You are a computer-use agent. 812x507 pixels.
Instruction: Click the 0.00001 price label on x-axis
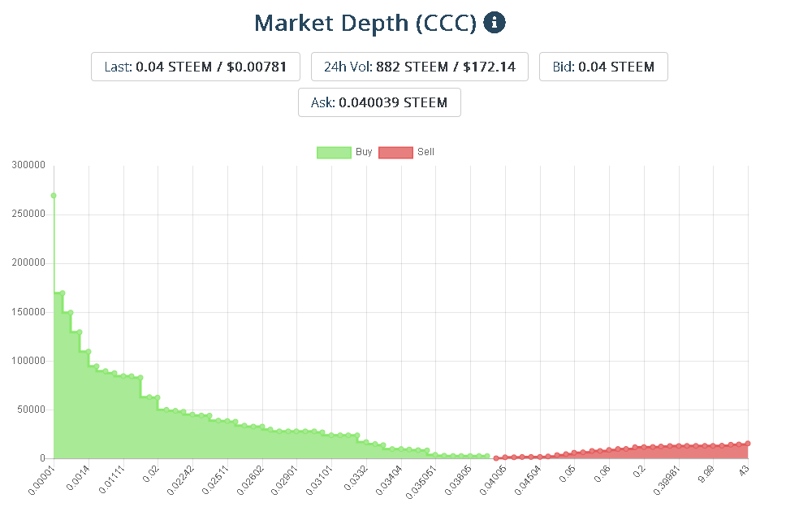click(42, 479)
